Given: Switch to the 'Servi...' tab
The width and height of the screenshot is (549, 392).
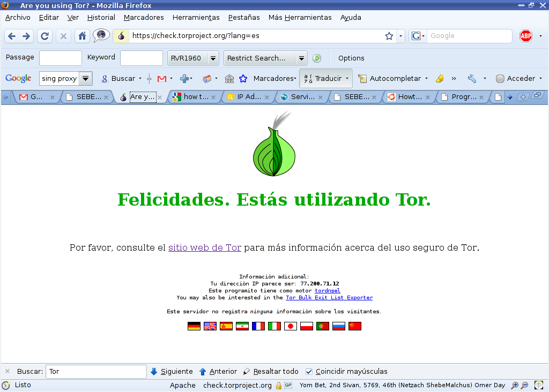Looking at the screenshot, I should pyautogui.click(x=301, y=97).
